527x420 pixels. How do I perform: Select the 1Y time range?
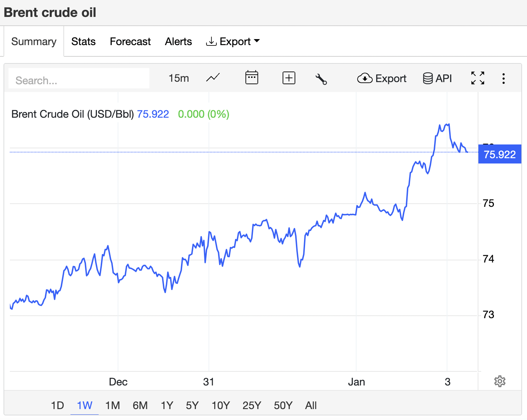click(x=167, y=406)
